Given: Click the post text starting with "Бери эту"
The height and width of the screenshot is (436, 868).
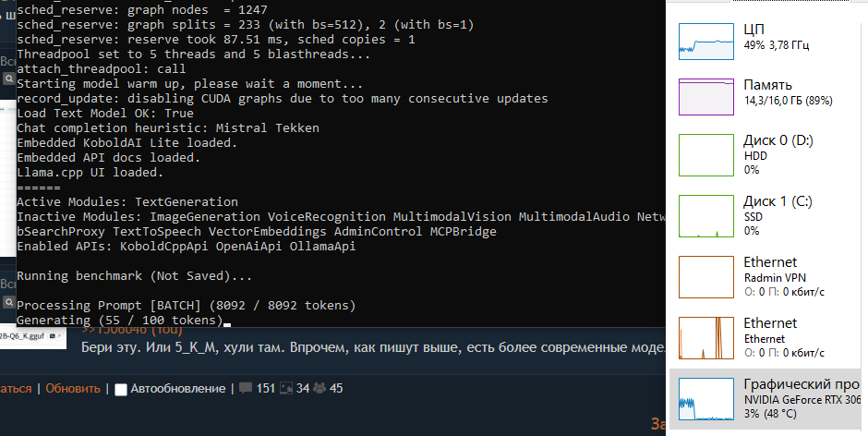Looking at the screenshot, I should pyautogui.click(x=369, y=347).
